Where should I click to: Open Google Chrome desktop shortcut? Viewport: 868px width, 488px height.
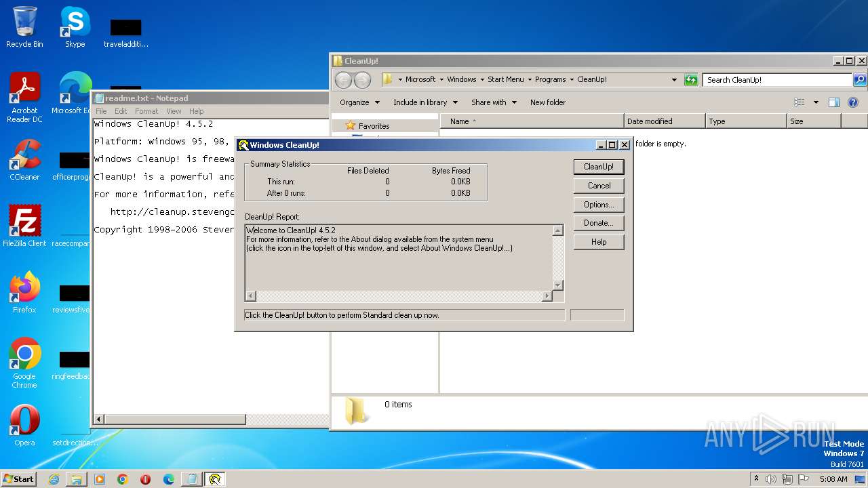point(24,363)
